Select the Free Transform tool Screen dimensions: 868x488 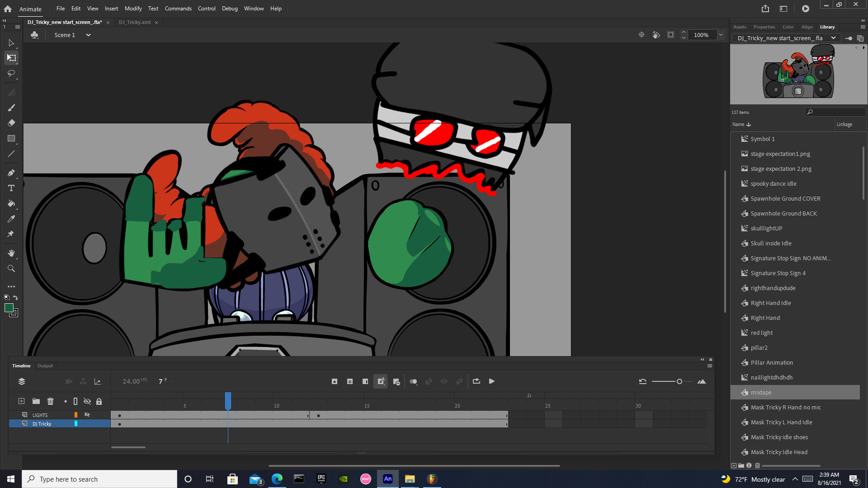(x=11, y=58)
